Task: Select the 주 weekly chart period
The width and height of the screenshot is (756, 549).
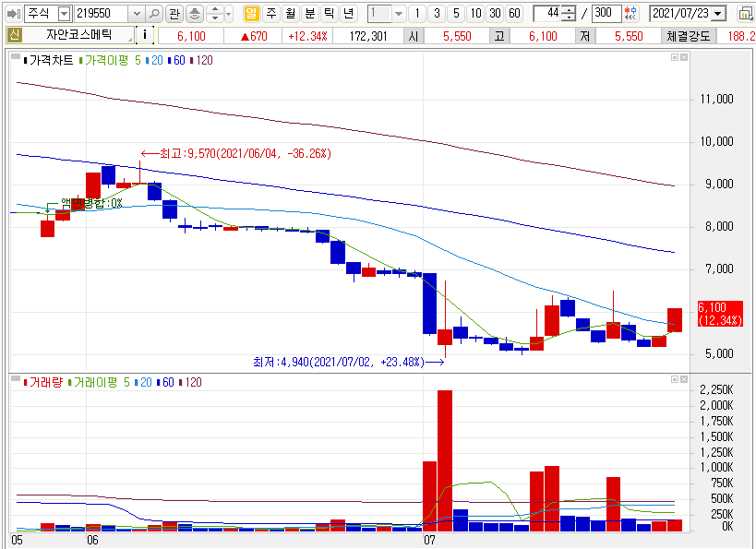Action: pyautogui.click(x=271, y=14)
